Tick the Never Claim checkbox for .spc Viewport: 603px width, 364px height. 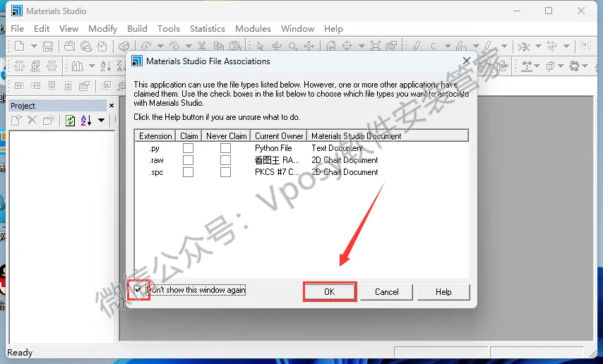click(x=226, y=172)
